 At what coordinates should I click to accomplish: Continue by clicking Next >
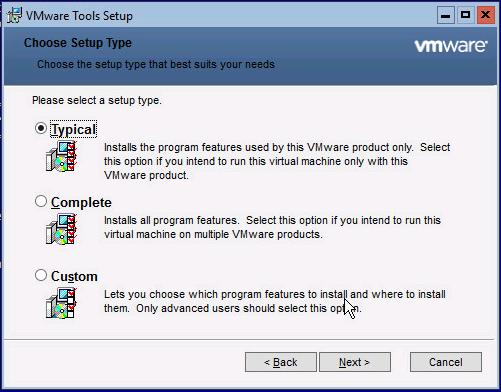click(355, 362)
